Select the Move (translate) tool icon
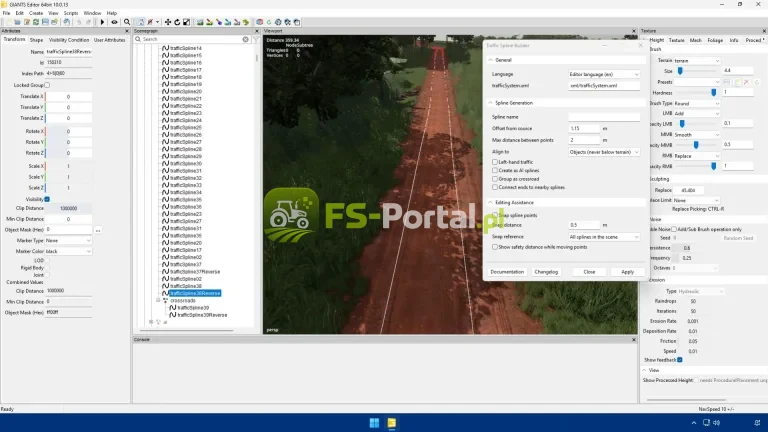This screenshot has width=768, height=432. (168, 22)
